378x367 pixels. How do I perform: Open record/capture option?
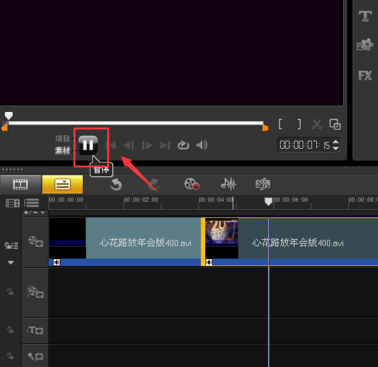click(192, 184)
